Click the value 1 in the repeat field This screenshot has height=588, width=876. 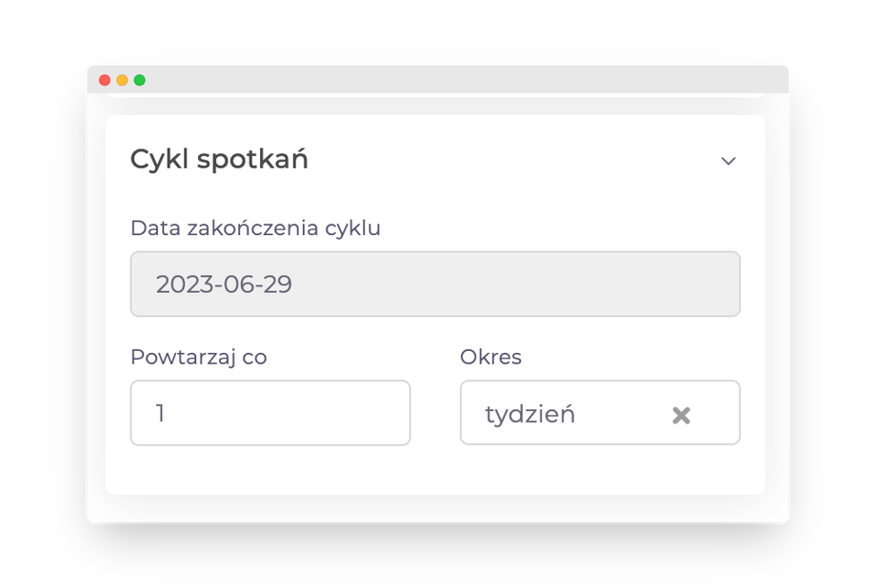[x=160, y=414]
